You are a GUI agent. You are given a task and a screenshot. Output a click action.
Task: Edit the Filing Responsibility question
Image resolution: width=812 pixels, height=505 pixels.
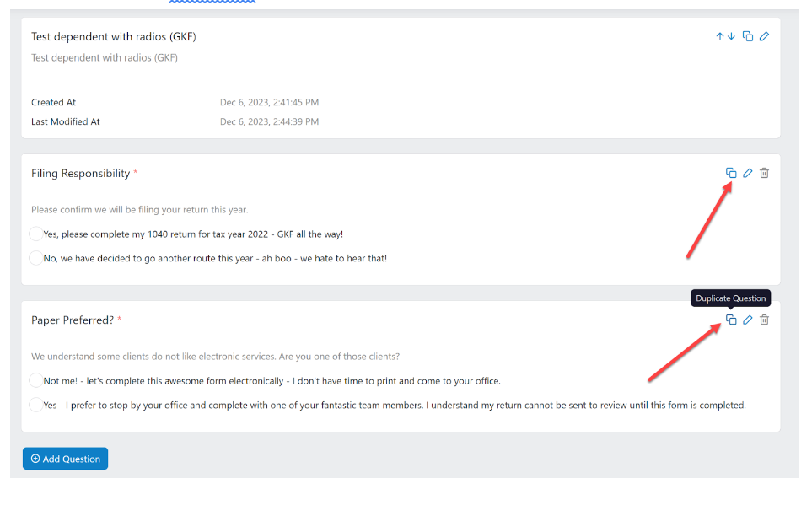click(x=748, y=174)
